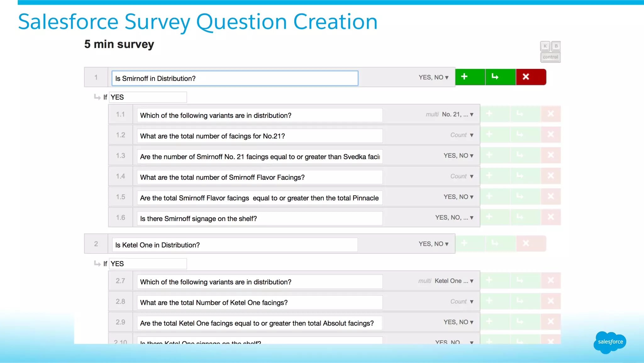The width and height of the screenshot is (644, 363).
Task: Edit the Absolut facings comparison question 2.9
Action: pyautogui.click(x=260, y=323)
